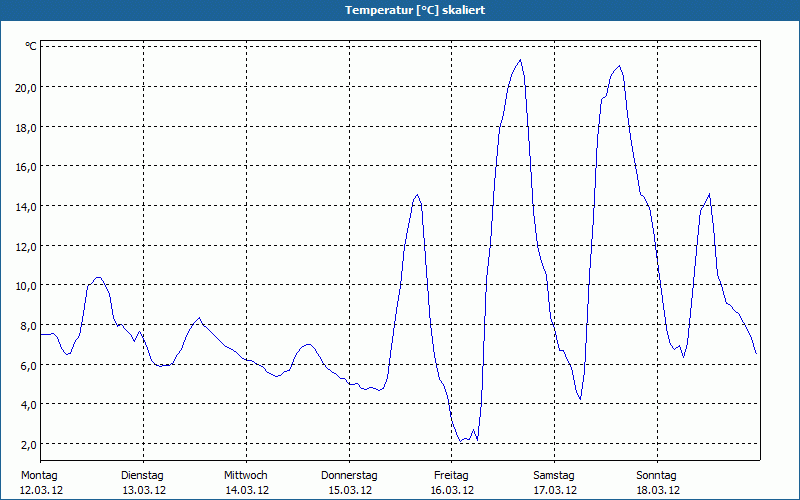
Task: Click the Samstag temperature peak near 21
Action: tap(619, 66)
